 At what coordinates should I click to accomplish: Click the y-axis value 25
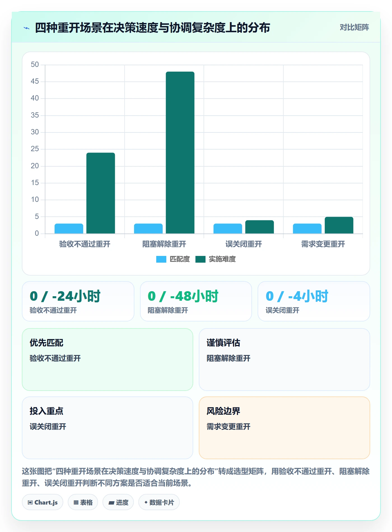[x=35, y=149]
